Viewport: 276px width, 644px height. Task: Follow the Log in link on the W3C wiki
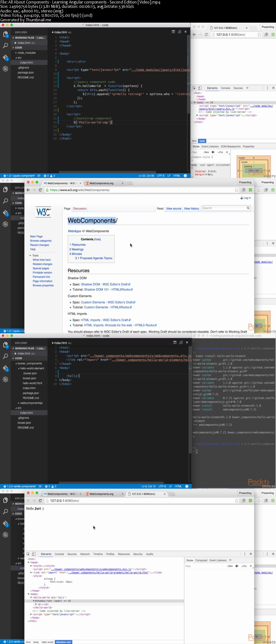247,198
